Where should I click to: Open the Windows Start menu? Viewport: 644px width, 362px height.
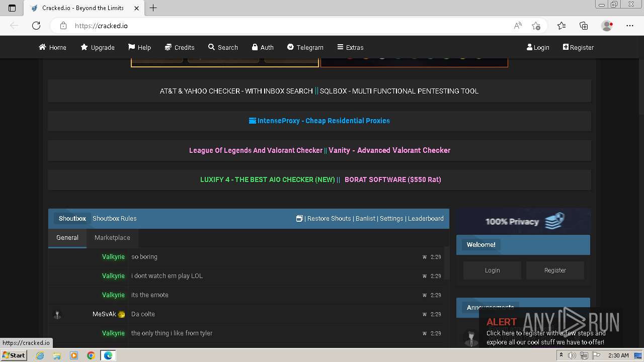point(14,355)
